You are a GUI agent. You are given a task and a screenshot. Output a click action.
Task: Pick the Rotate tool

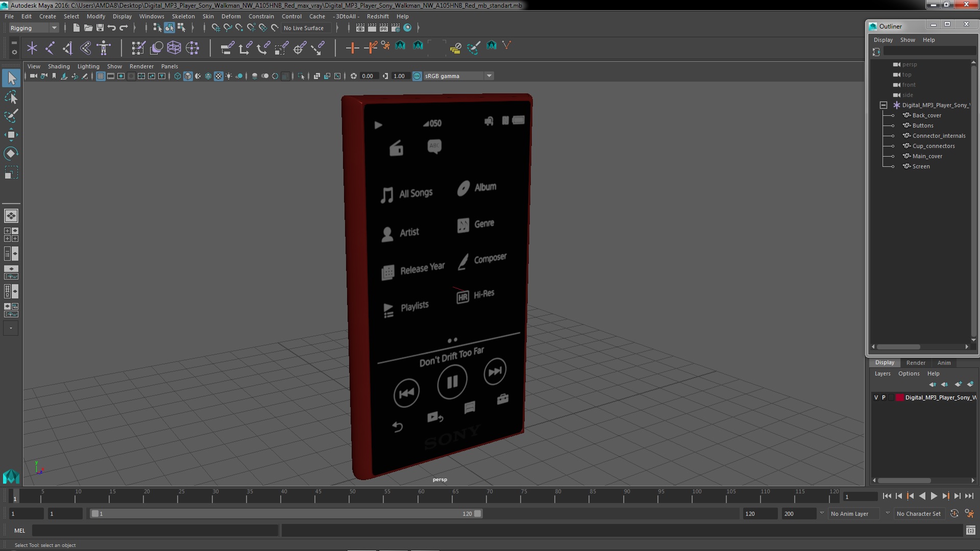pyautogui.click(x=11, y=154)
